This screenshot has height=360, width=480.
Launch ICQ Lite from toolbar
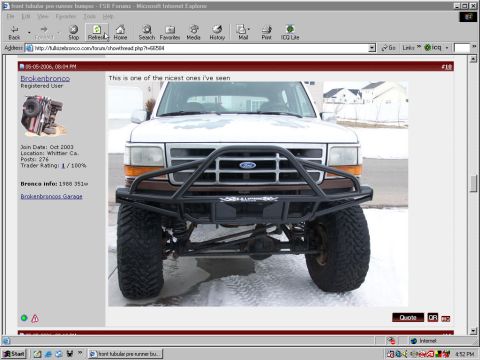pos(290,33)
